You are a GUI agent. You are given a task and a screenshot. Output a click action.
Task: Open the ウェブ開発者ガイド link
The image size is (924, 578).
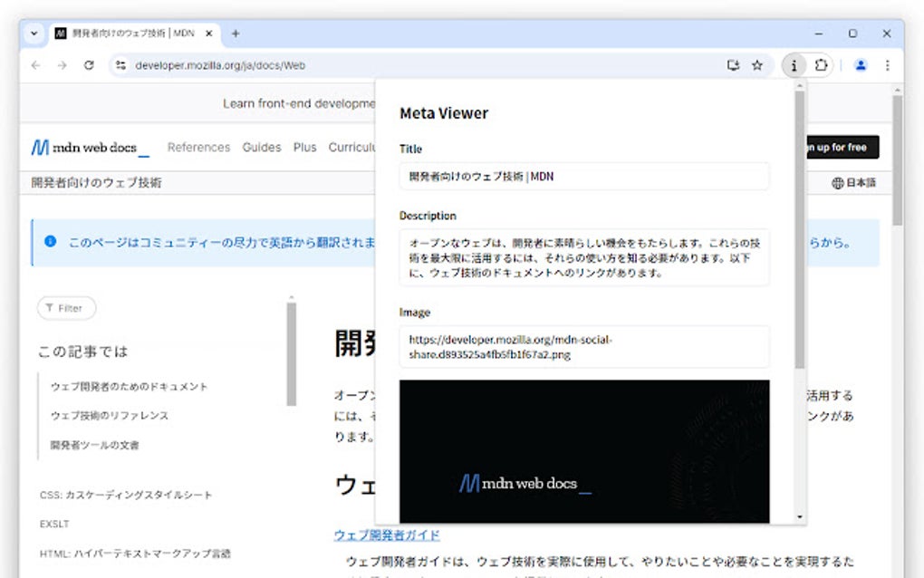[x=387, y=535]
